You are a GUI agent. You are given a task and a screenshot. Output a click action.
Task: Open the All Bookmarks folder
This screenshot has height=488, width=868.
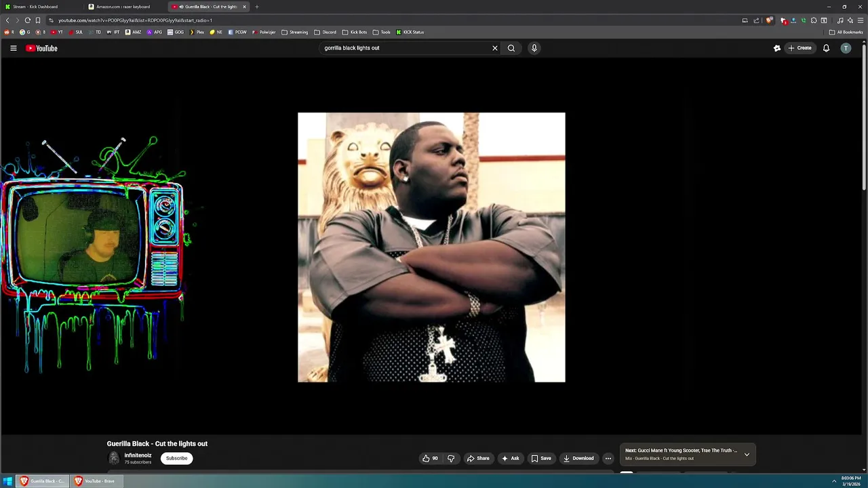coord(846,32)
